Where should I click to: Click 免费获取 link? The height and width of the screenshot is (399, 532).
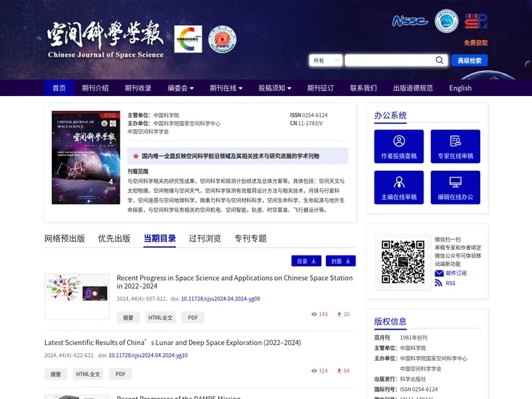476,43
